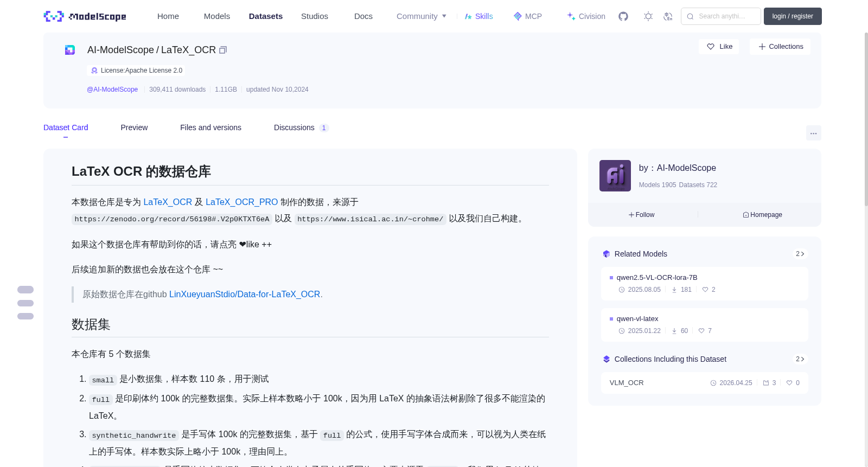Viewport: 868px width, 467px height.
Task: Open the GitHub icon link
Action: point(623,16)
